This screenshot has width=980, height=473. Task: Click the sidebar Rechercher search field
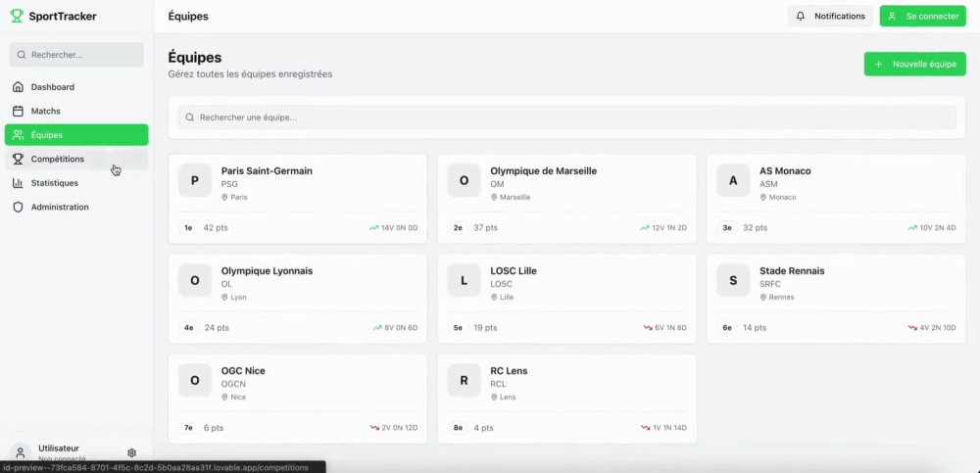(76, 55)
